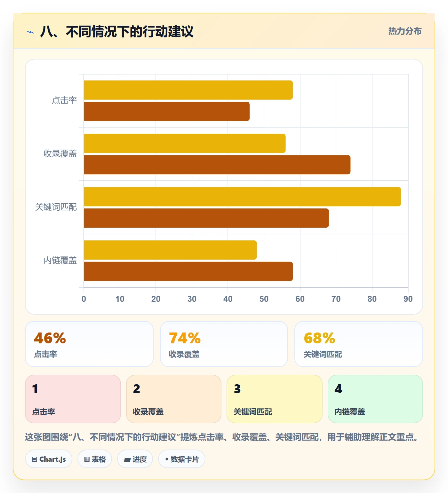
Task: Click the x-axis tick label 0
Action: click(x=84, y=299)
